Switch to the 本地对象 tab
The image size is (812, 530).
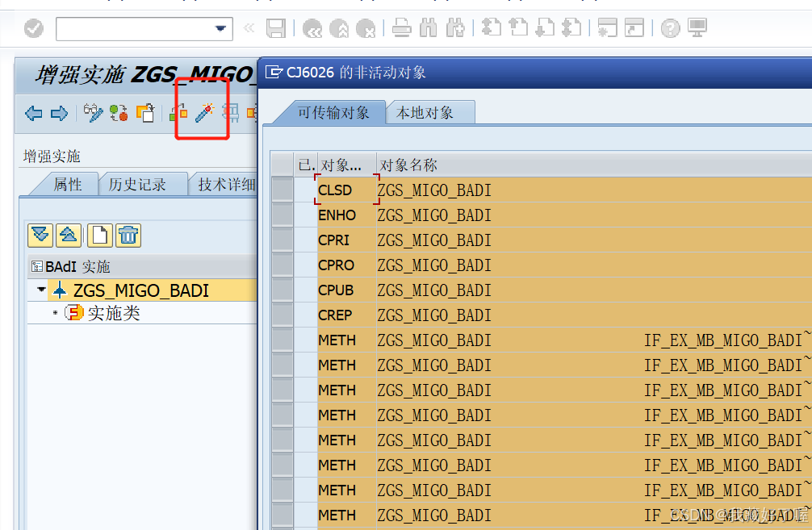coord(425,113)
